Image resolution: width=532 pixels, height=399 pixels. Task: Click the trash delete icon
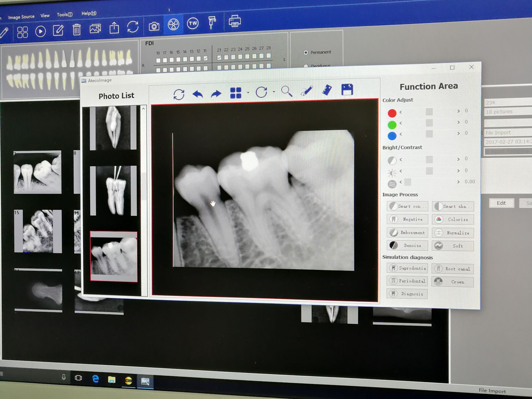[77, 30]
